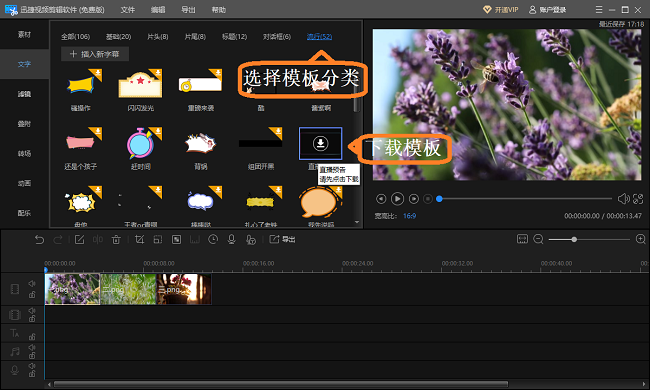Open the 帮助 menu
Viewport: 650px width, 390px height.
(218, 10)
